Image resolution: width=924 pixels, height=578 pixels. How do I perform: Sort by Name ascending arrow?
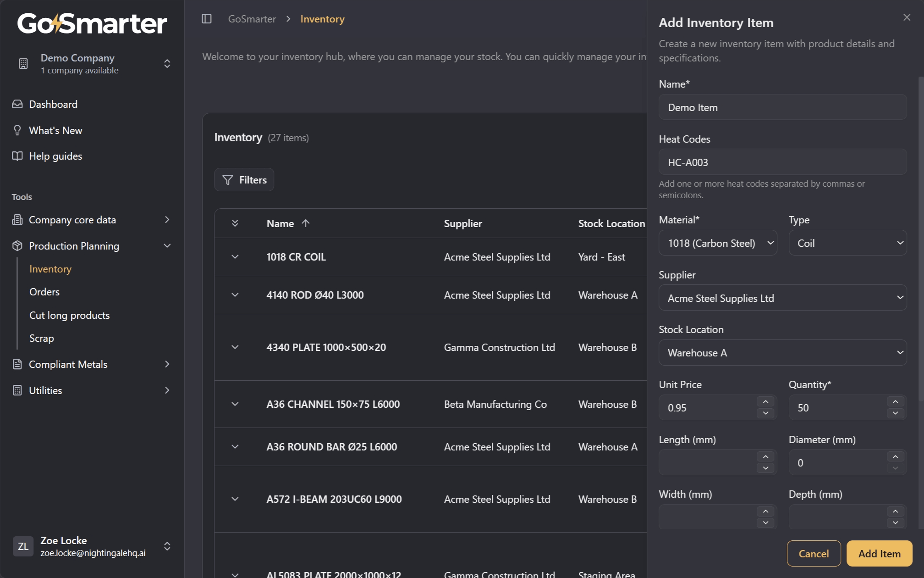306,223
